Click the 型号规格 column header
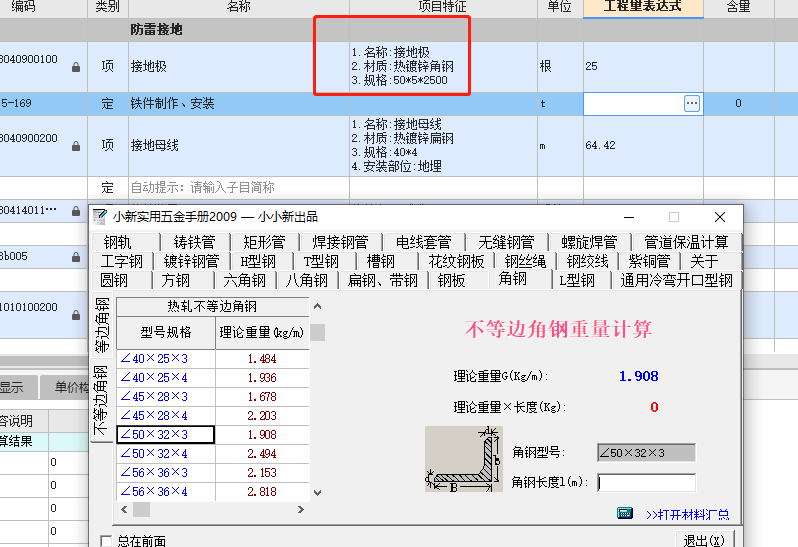Viewport: 798px width, 547px height. coord(166,332)
